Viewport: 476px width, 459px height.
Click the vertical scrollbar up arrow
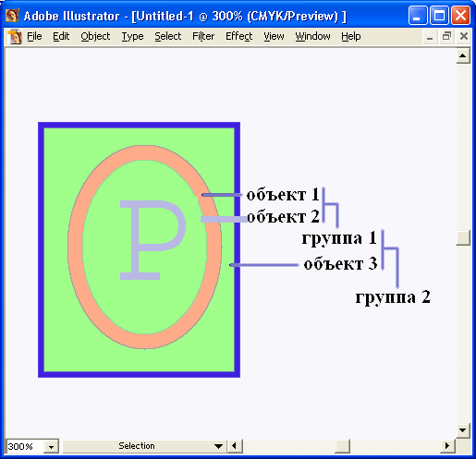pos(463,55)
